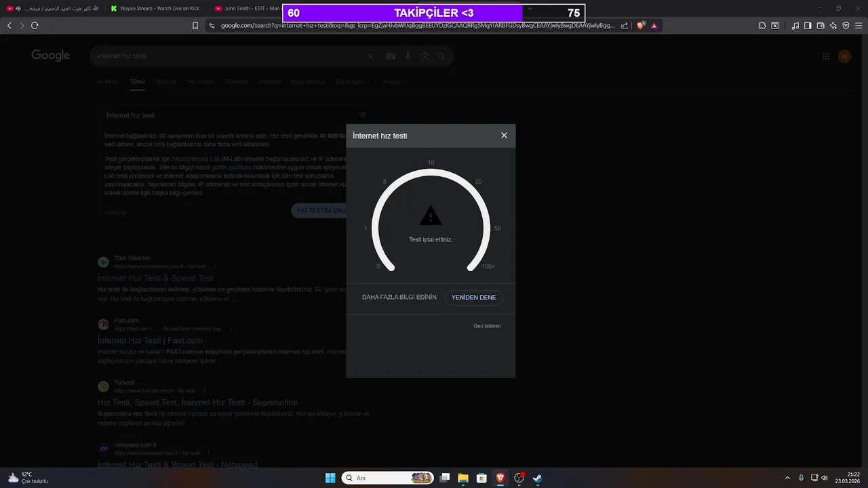Toggle the browser sidebar panel
This screenshot has height=488, width=868.
tap(808, 26)
